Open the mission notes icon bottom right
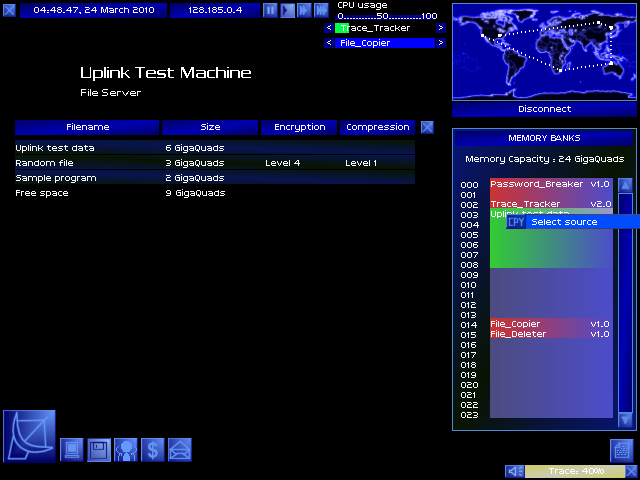This screenshot has height=480, width=640. point(622,451)
